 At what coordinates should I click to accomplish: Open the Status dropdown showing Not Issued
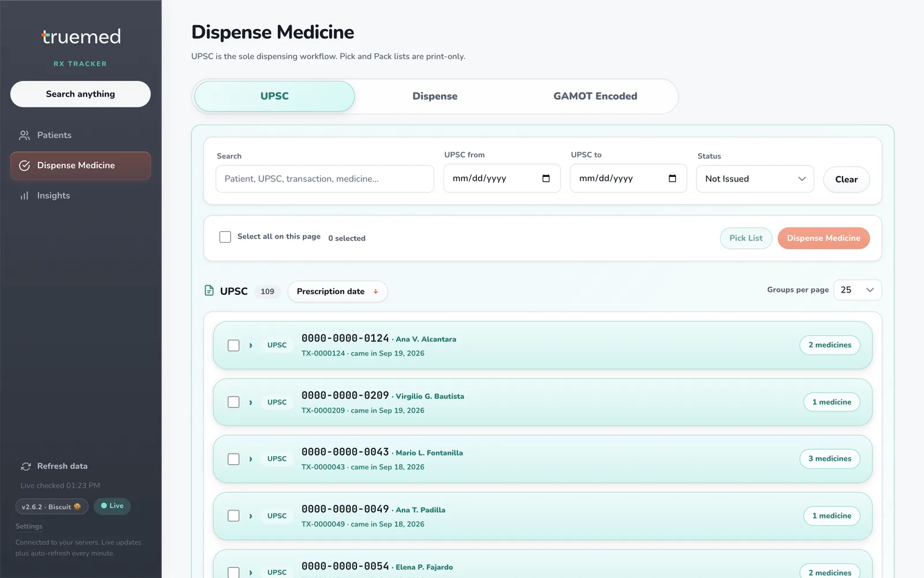pyautogui.click(x=755, y=179)
